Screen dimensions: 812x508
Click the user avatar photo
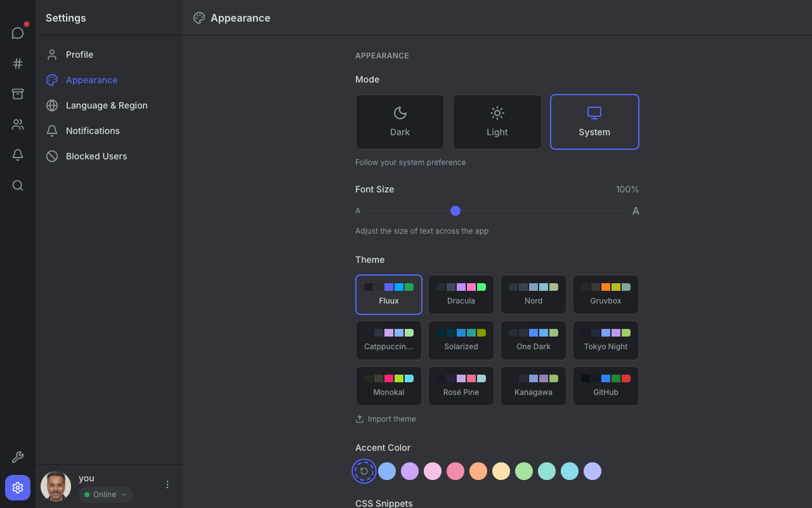click(56, 486)
